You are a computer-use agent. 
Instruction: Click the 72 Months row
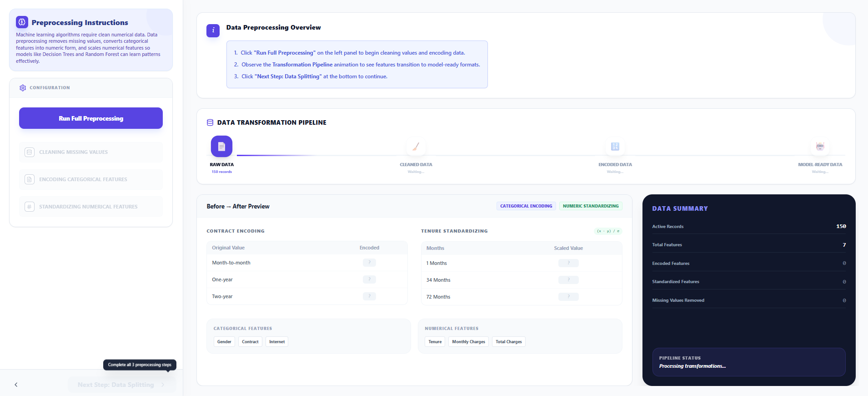point(522,297)
